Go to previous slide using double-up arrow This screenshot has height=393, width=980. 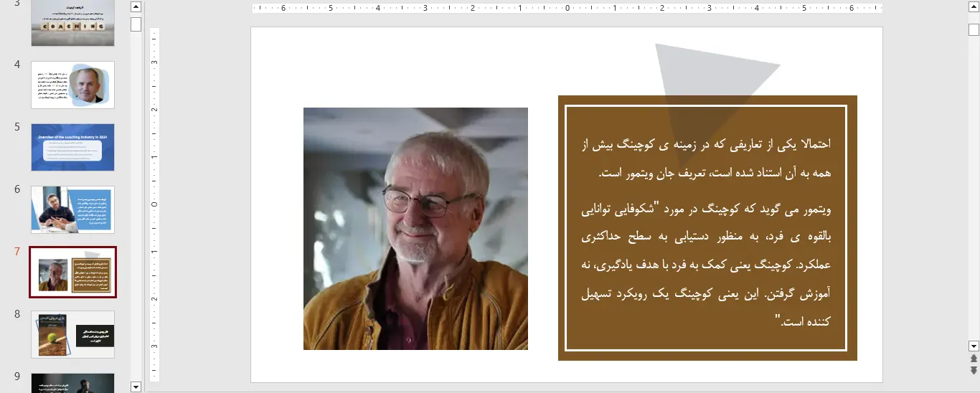coord(974,358)
